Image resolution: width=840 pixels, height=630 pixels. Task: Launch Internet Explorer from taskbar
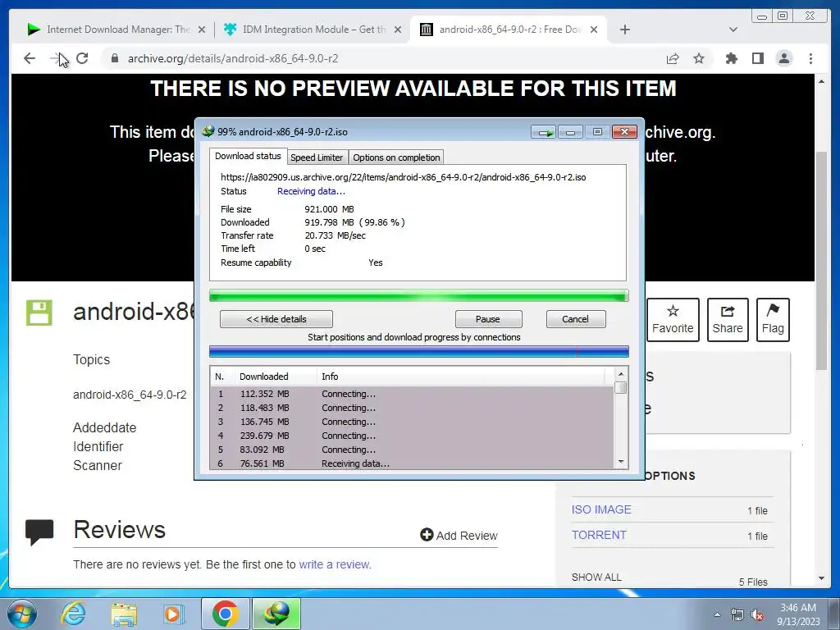pos(72,614)
